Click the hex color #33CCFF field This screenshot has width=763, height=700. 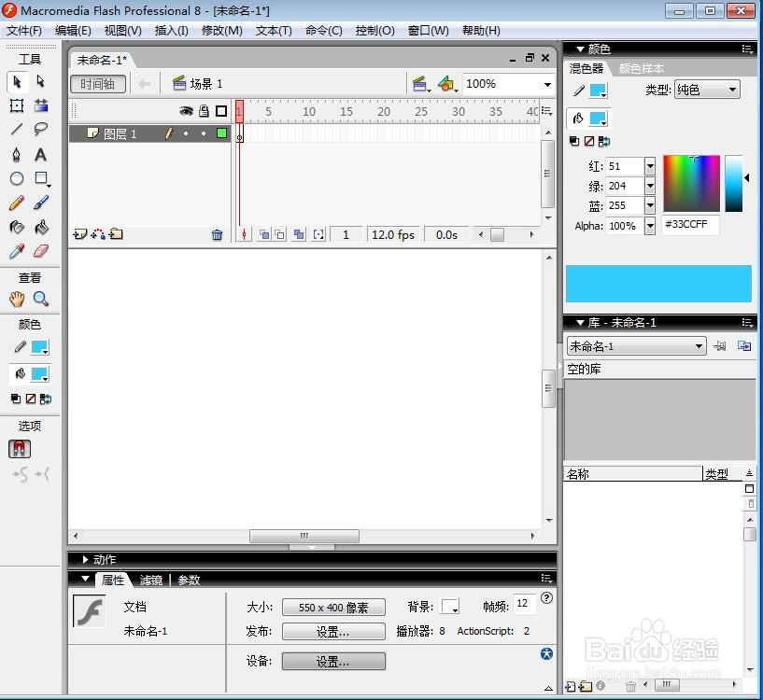[x=690, y=225]
